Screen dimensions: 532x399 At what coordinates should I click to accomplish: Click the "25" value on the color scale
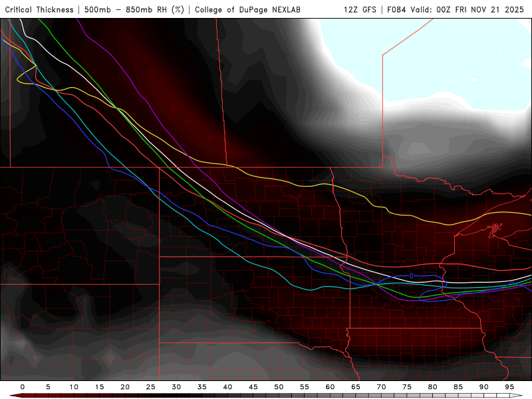point(151,387)
